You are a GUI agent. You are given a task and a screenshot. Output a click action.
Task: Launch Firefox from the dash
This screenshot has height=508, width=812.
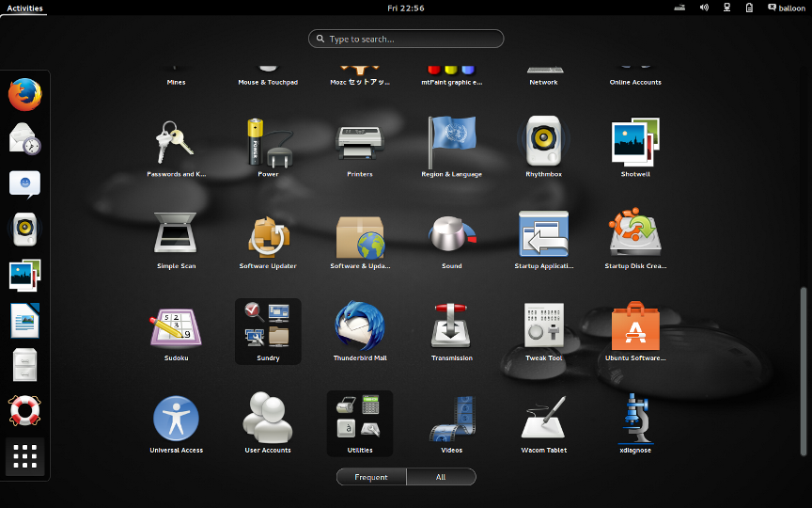pos(25,95)
